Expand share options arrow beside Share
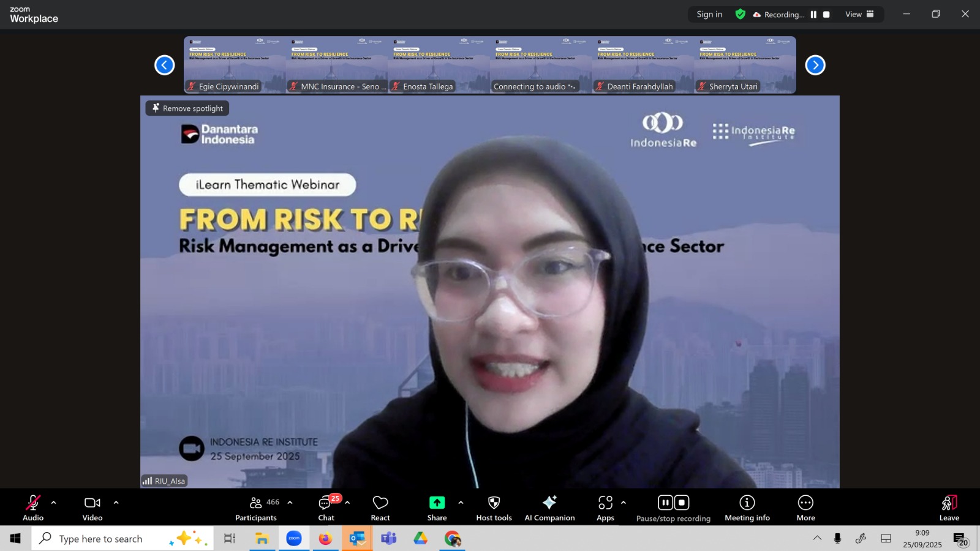Viewport: 980px width, 551px height. click(x=461, y=503)
